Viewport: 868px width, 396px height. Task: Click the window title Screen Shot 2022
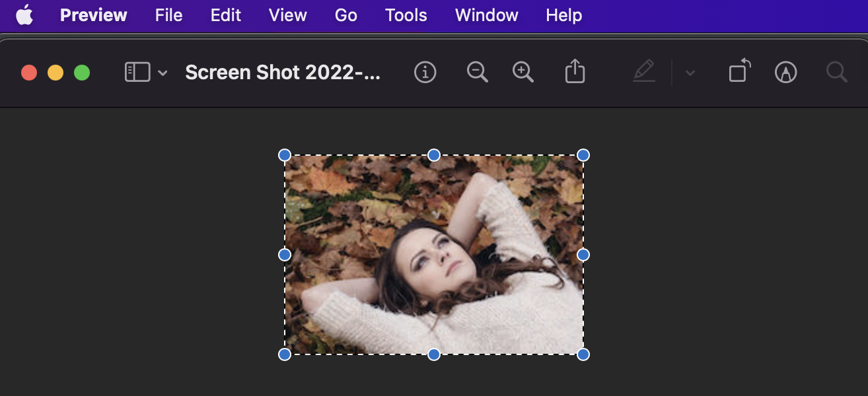click(283, 73)
